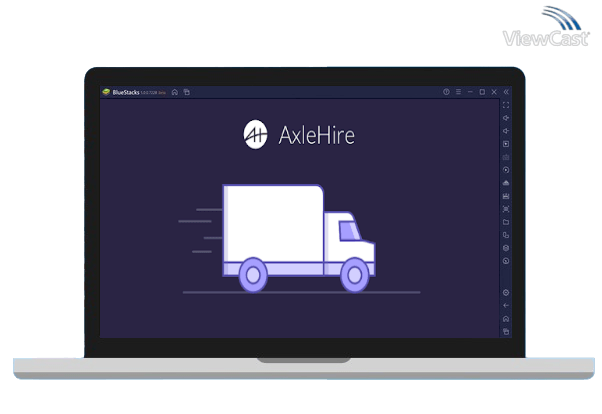The height and width of the screenshot is (414, 602).
Task: Click the sidebar icon below install APK
Action: click(x=506, y=196)
